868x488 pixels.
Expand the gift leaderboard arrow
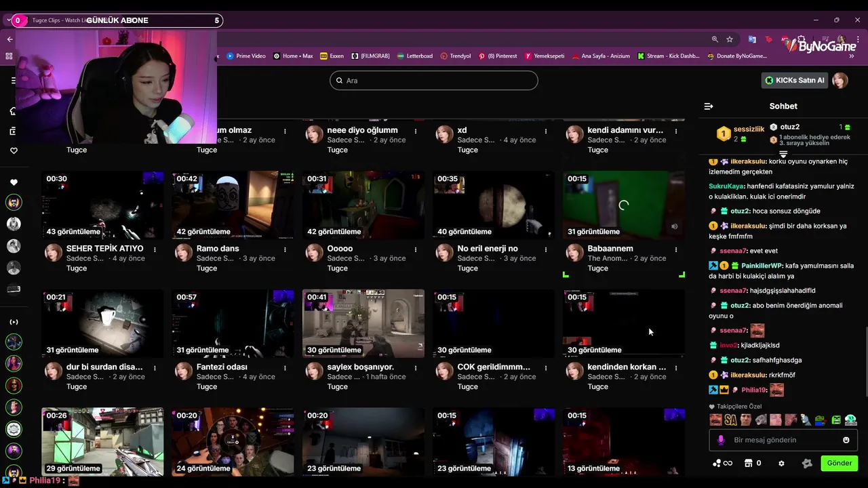(783, 155)
